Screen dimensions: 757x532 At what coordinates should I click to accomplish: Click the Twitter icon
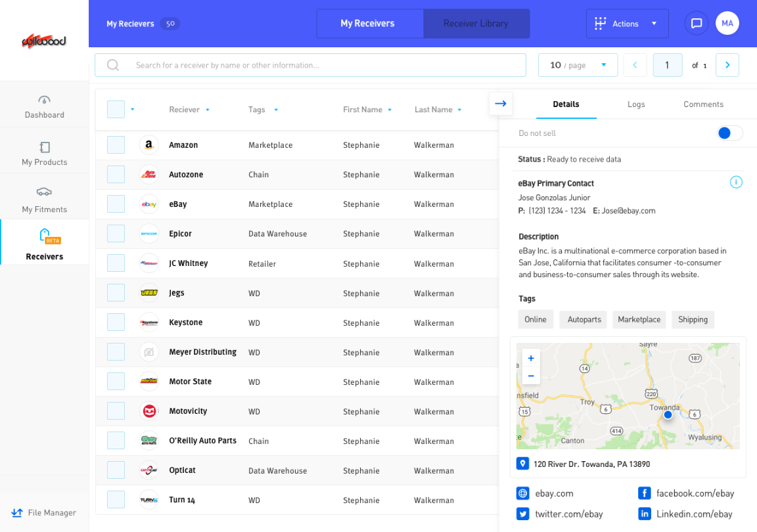(x=522, y=514)
